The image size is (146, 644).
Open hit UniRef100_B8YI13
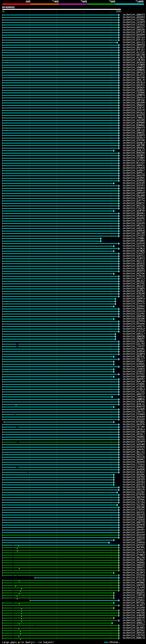(134, 278)
